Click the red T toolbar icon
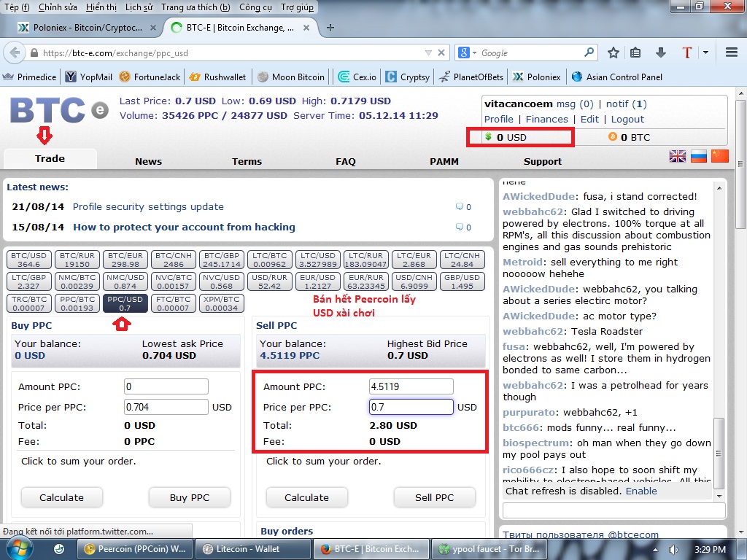This screenshot has height=560, width=747. [x=686, y=52]
